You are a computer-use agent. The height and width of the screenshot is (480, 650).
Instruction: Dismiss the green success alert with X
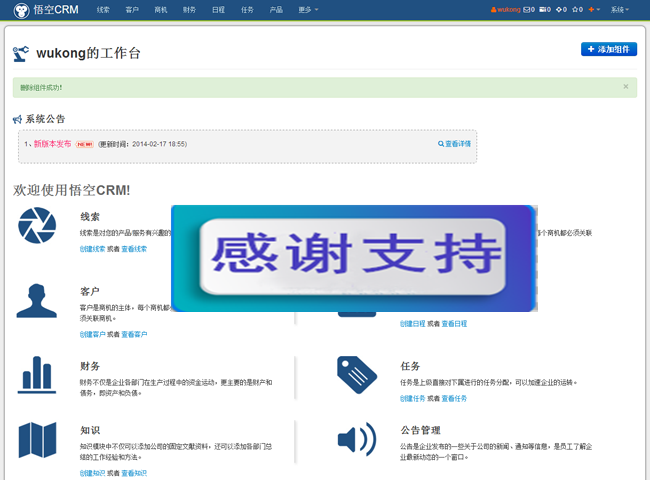pos(626,87)
